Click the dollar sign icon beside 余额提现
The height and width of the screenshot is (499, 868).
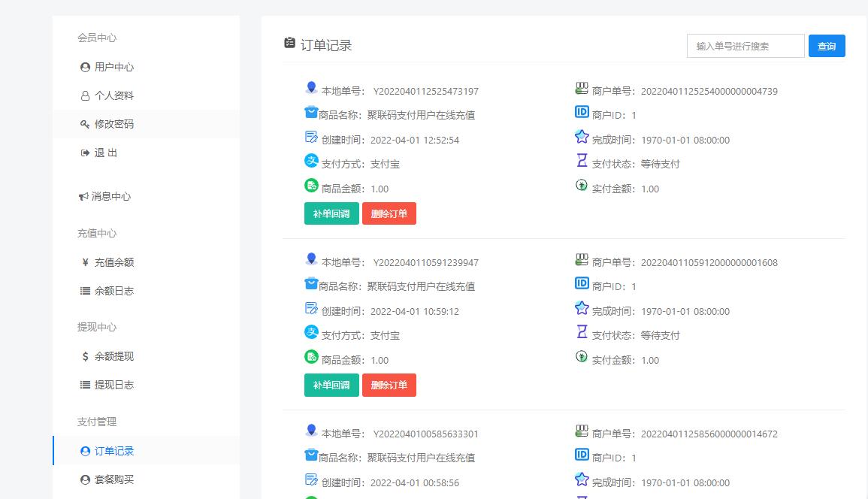(83, 355)
